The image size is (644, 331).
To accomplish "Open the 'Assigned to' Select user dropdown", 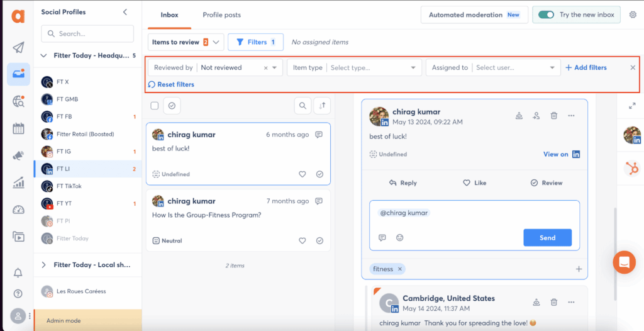I will (493, 67).
